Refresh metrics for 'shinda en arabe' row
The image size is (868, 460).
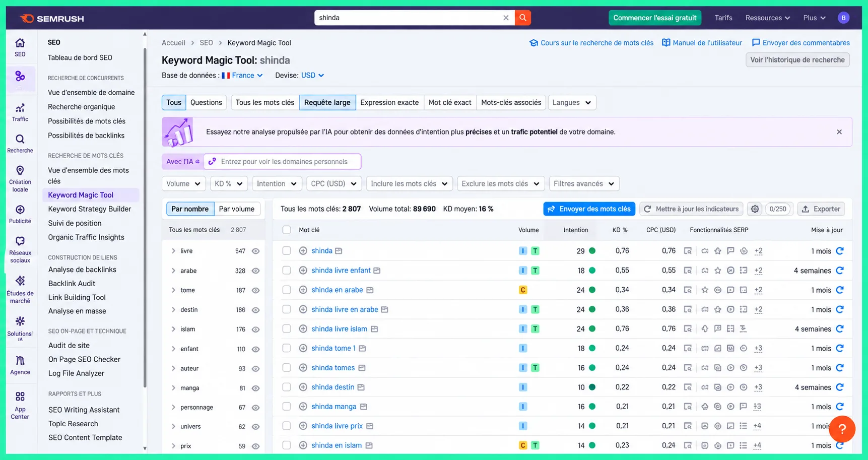840,290
